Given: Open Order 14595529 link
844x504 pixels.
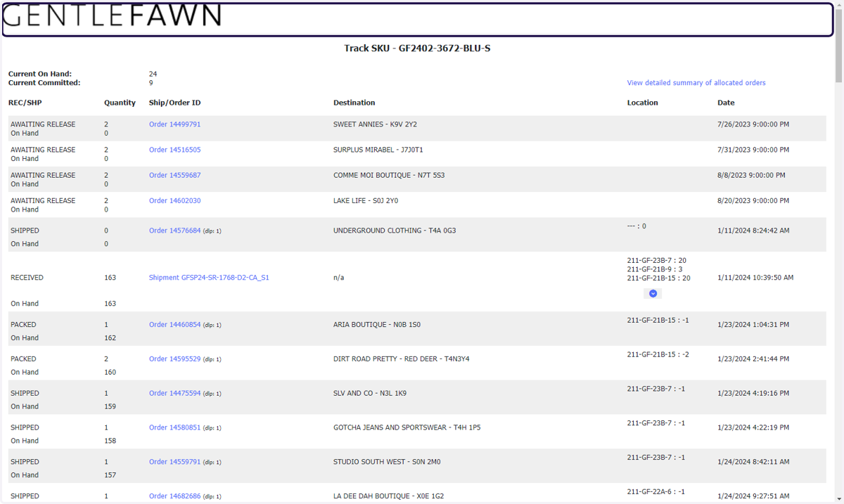Looking at the screenshot, I should [x=174, y=358].
